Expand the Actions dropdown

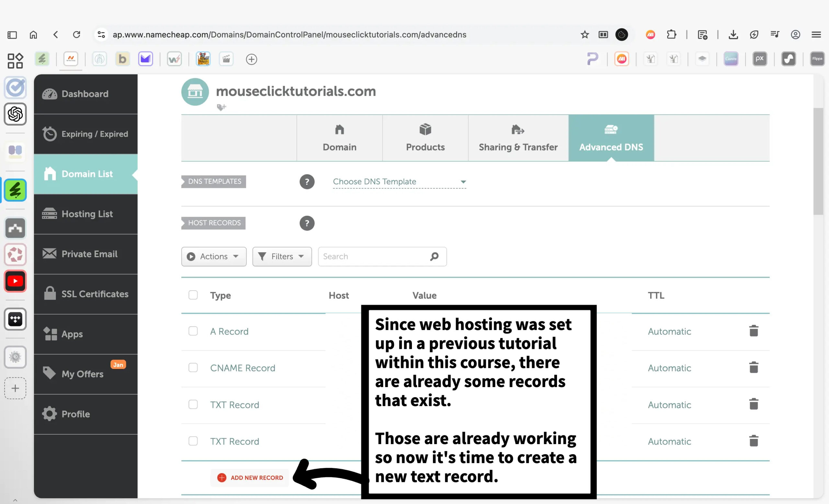tap(214, 257)
